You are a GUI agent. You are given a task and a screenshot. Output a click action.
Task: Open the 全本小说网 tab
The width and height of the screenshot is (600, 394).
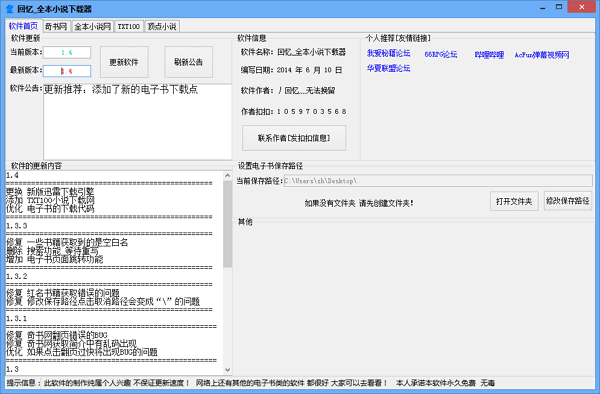tap(93, 26)
